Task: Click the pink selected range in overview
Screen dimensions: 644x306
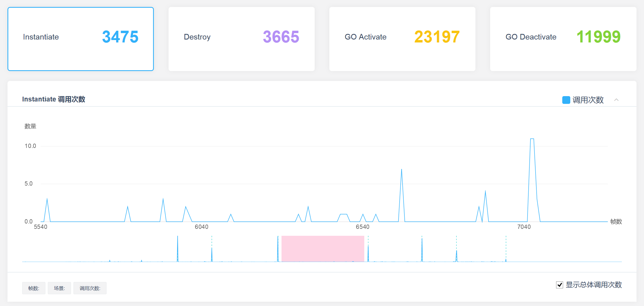Action: [323, 249]
